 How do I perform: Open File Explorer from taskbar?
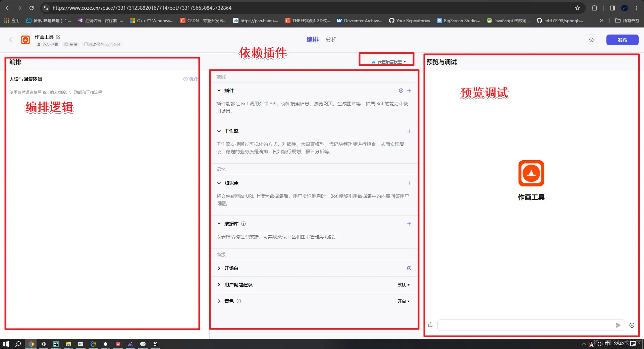(68, 344)
